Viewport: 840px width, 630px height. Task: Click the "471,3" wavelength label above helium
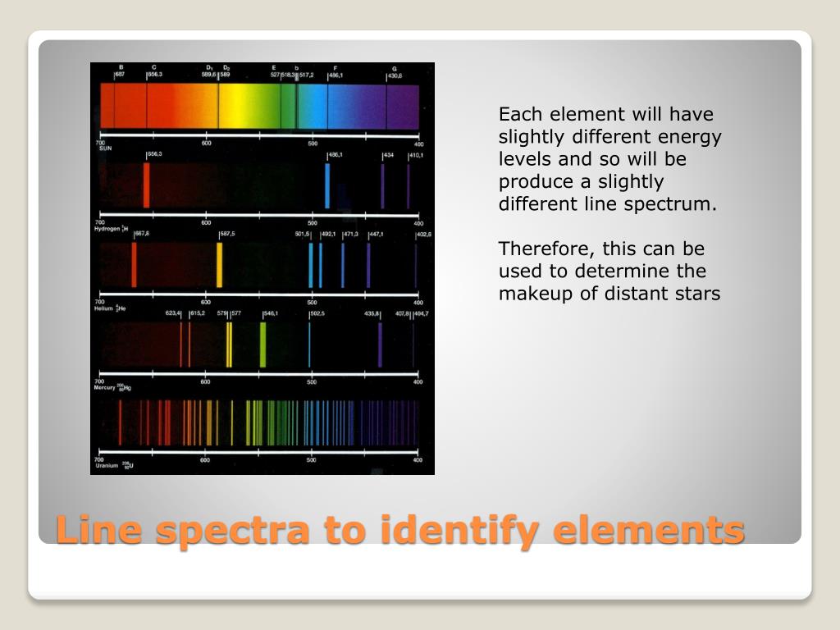coord(351,235)
